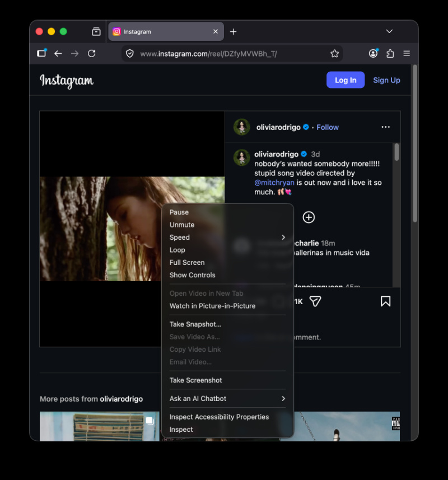Click the Log In button

(346, 80)
